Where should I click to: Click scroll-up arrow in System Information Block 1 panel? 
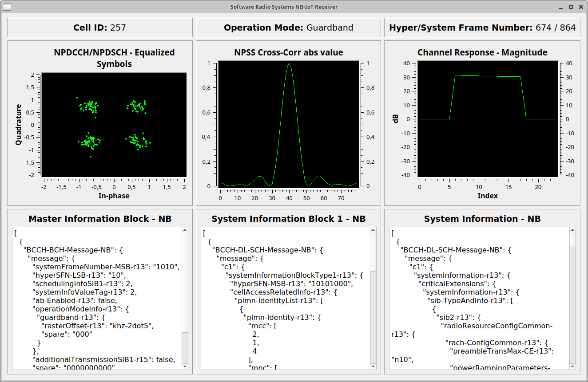[373, 230]
